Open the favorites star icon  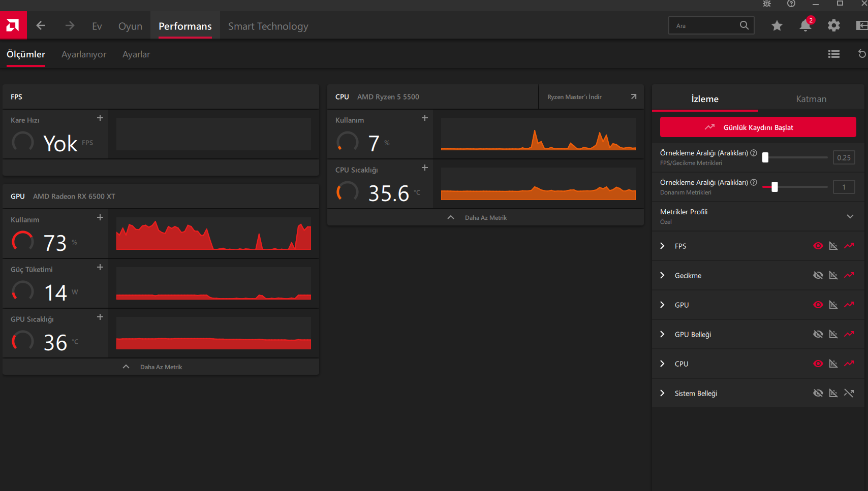coord(777,25)
